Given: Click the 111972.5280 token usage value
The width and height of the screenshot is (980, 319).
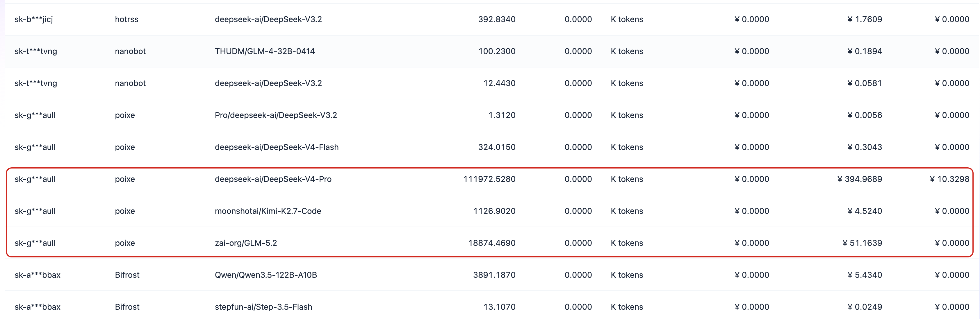Looking at the screenshot, I should click(x=489, y=179).
